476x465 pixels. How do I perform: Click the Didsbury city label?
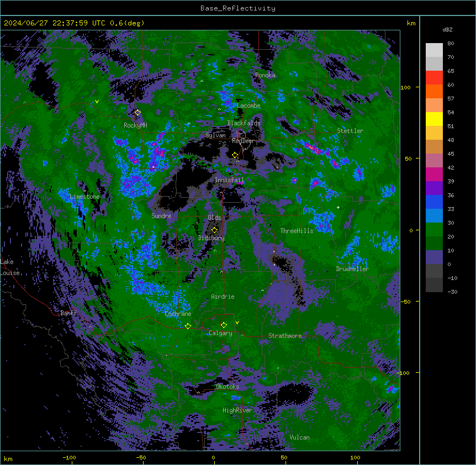pos(211,238)
